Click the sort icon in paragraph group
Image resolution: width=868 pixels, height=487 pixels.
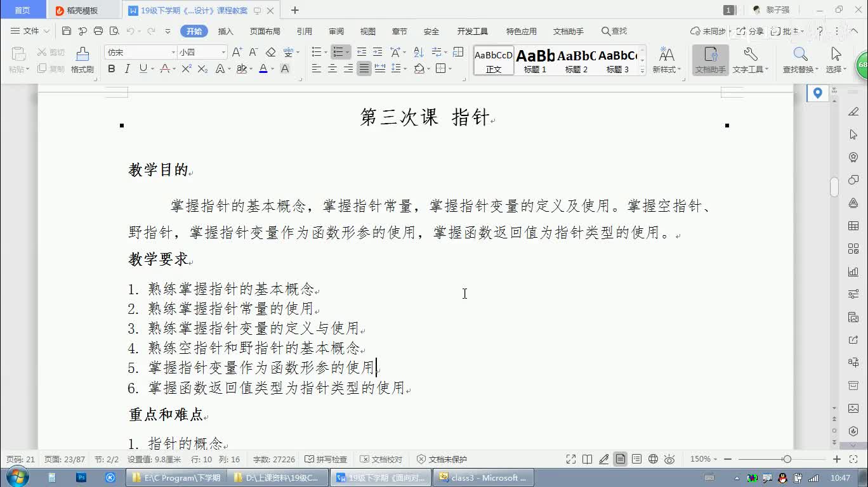[419, 52]
